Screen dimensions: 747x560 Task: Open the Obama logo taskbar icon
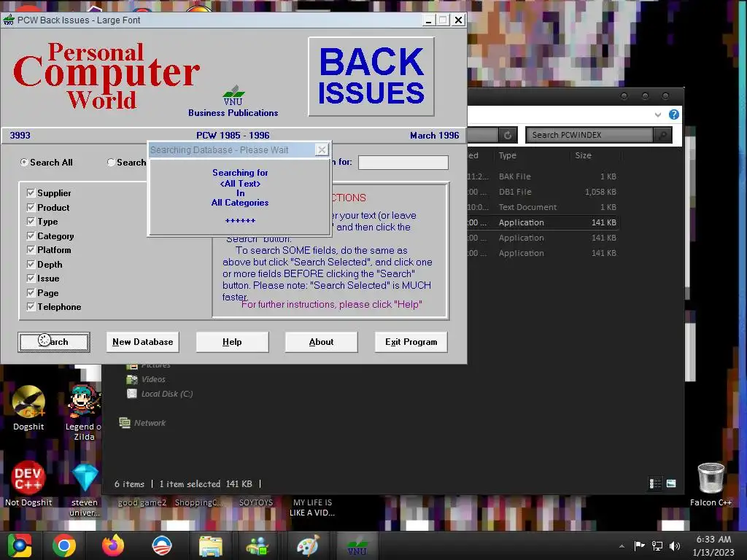pyautogui.click(x=162, y=545)
